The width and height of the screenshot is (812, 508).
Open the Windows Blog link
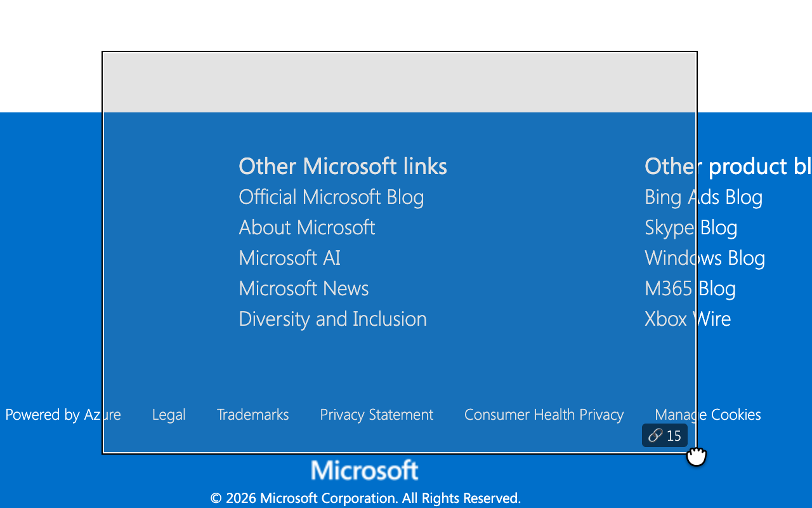click(705, 258)
